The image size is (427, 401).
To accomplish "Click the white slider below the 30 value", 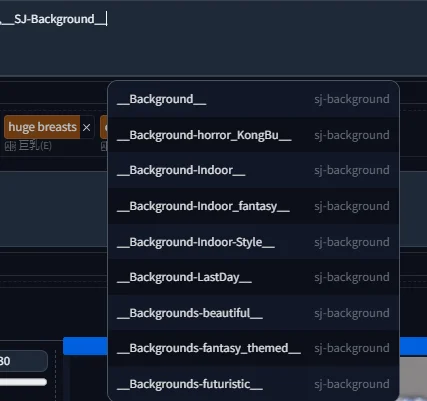I will coord(23,382).
